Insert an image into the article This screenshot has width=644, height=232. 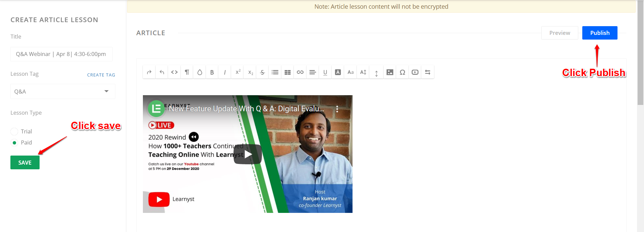(x=390, y=72)
